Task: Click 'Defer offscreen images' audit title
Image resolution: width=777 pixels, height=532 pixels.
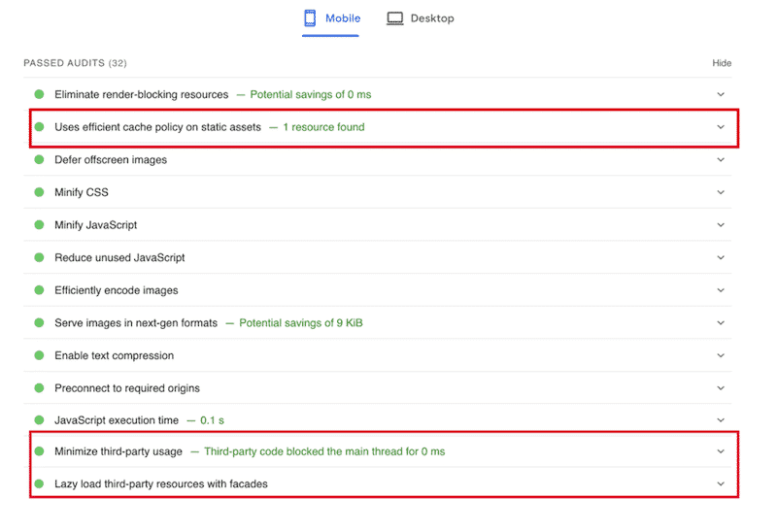Action: pos(111,160)
